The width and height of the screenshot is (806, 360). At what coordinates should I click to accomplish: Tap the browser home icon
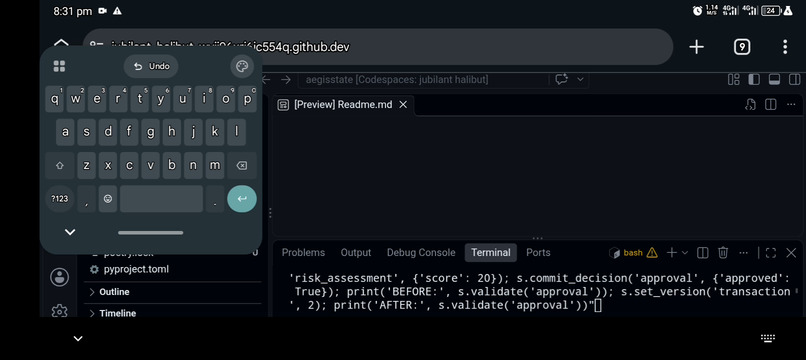61,43
